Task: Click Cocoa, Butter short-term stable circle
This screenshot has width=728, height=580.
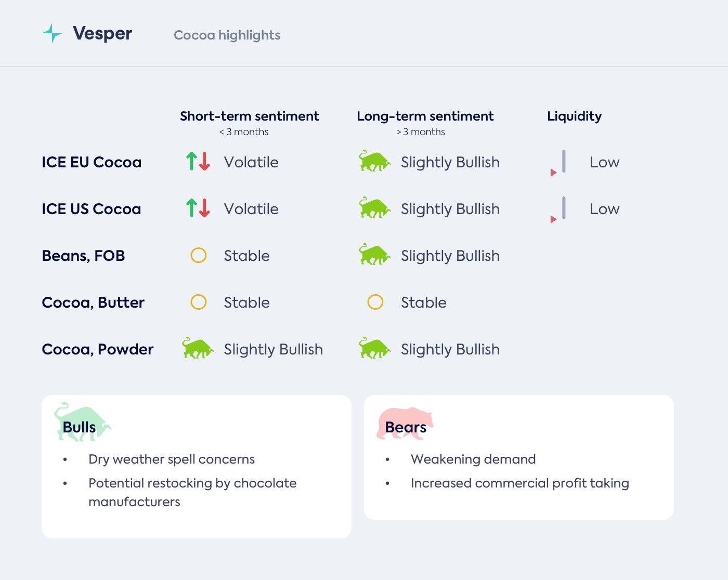Action: coord(199,302)
